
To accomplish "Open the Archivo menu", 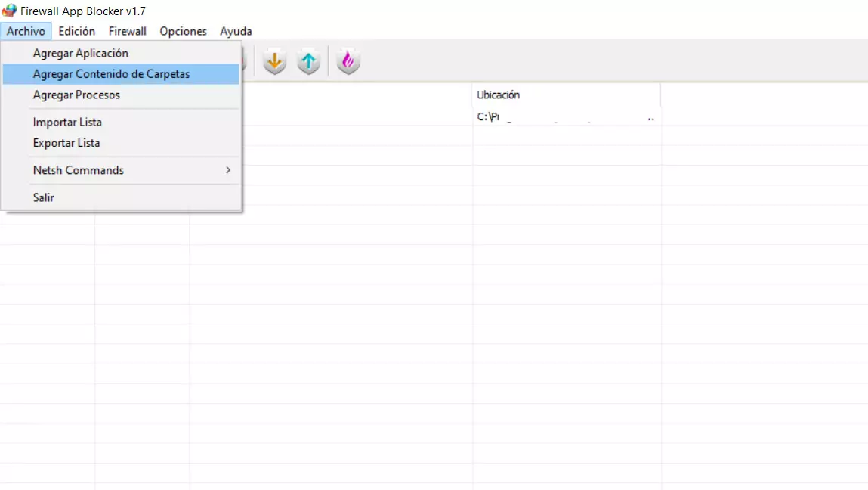I will tap(26, 31).
